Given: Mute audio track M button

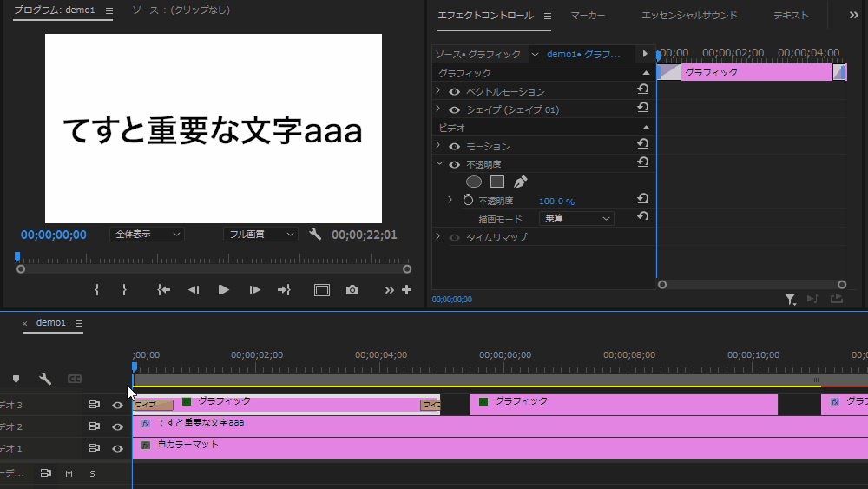Looking at the screenshot, I should click(69, 473).
